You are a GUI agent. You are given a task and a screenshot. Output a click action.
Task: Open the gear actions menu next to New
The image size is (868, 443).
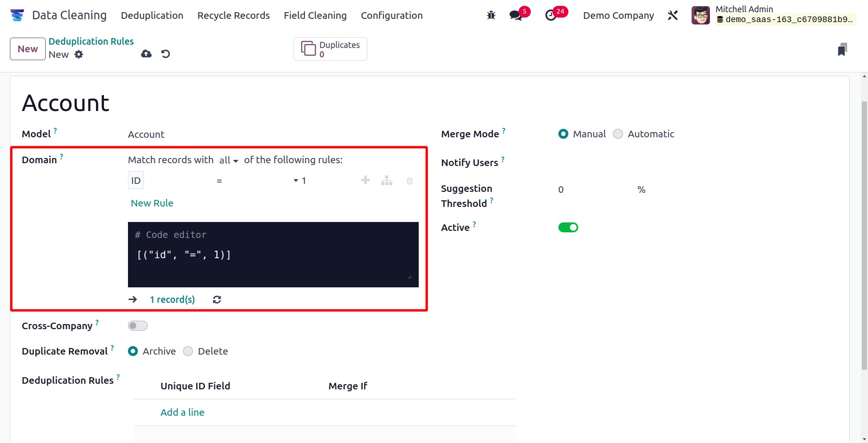(79, 55)
